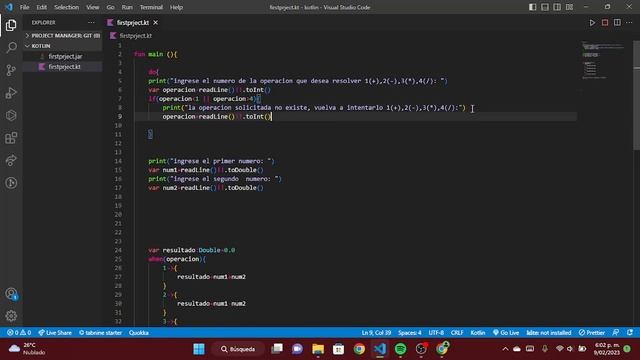Viewport: 640px width, 360px height.
Task: Click the taskbar Búsqueda search box
Action: pos(239,349)
